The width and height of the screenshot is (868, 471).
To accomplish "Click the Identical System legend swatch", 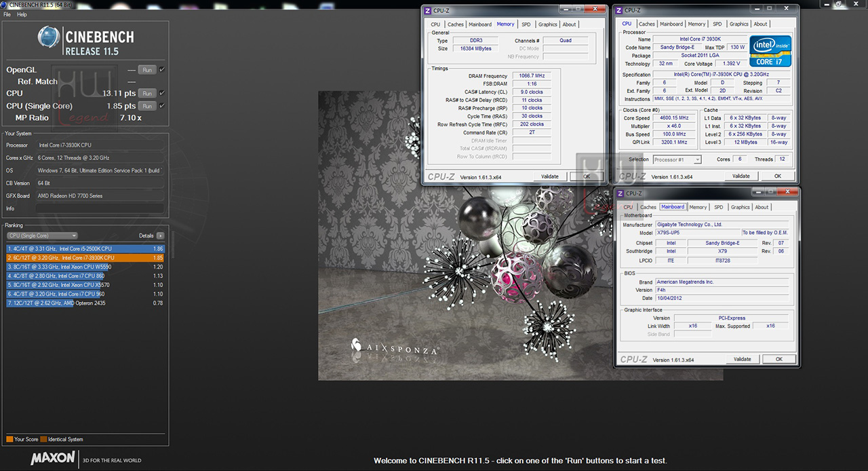I will (x=43, y=439).
